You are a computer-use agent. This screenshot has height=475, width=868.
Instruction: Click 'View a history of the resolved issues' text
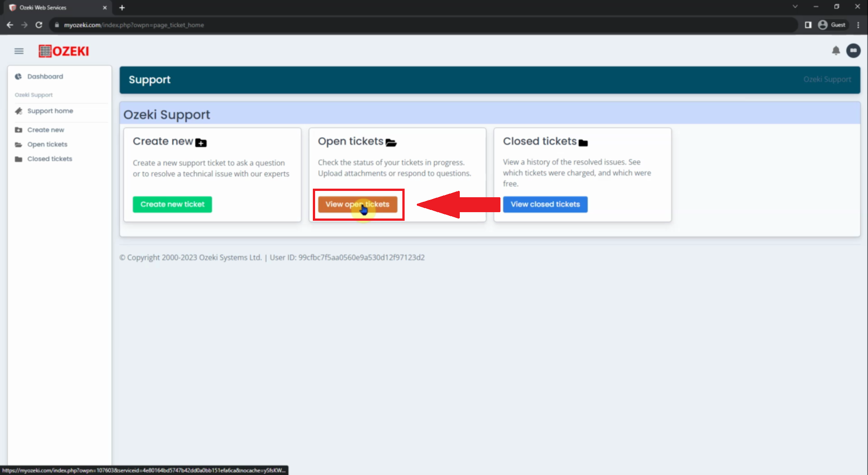[577, 173]
